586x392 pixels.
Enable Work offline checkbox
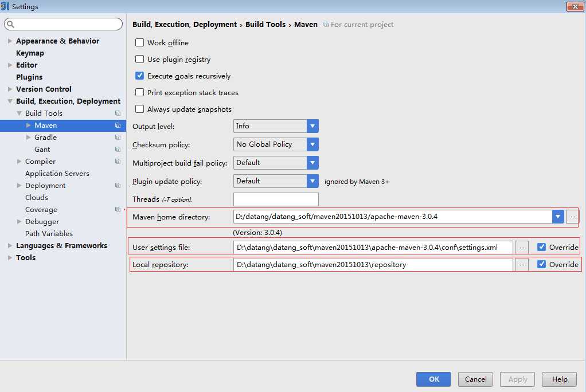(139, 42)
